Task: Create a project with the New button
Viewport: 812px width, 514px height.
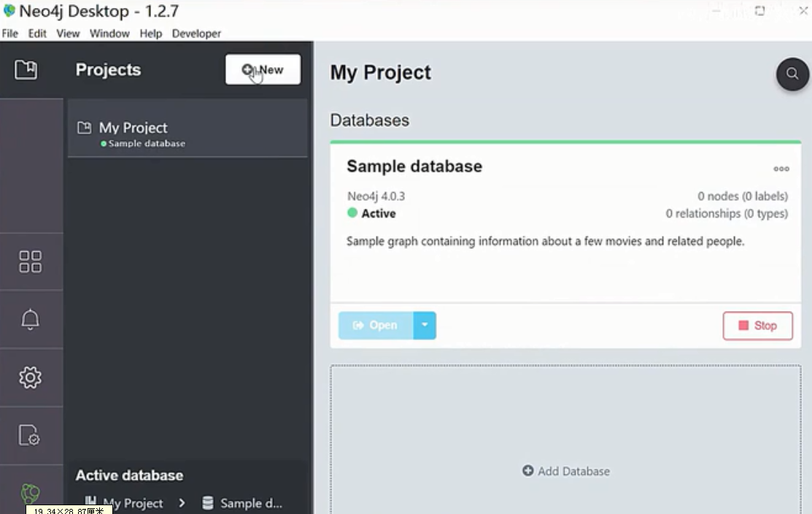Action: click(x=263, y=69)
